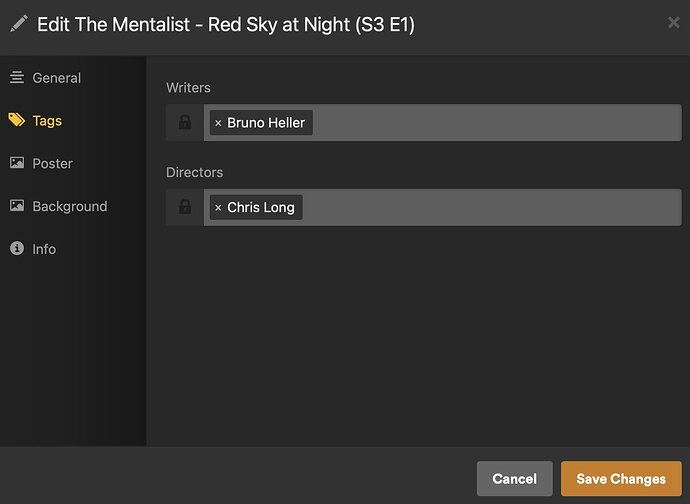Click the General list icon in sidebar
690x504 pixels.
[17, 78]
